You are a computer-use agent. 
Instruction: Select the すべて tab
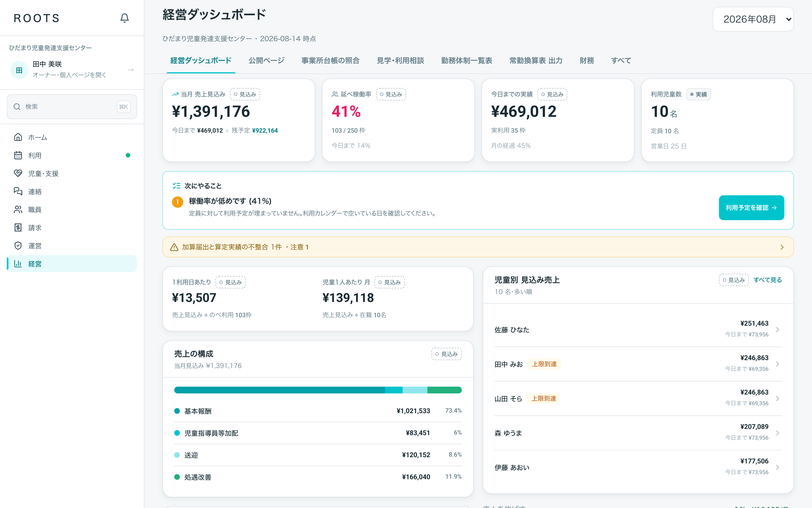click(621, 60)
